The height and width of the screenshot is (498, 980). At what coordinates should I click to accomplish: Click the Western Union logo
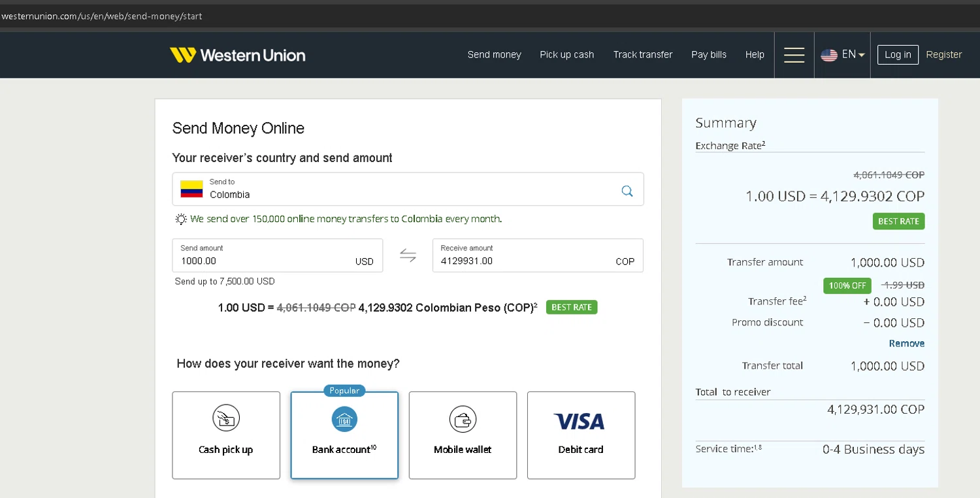coord(238,55)
